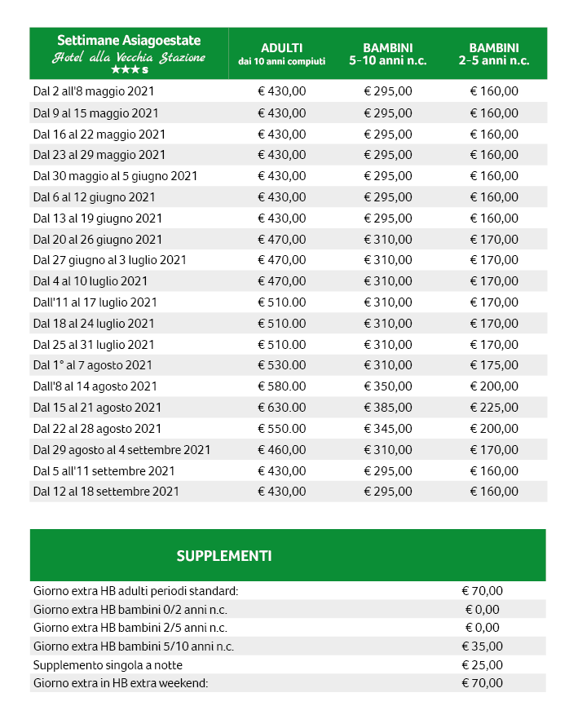578x728 pixels.
Task: Select the Dal 2 all'8 maggio 2021 row
Action: (289, 91)
